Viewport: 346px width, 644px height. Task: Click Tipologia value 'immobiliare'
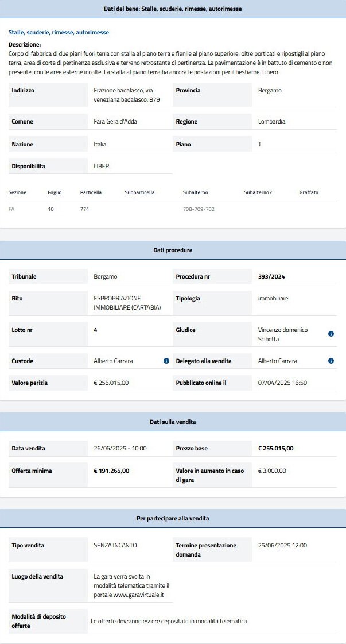pyautogui.click(x=273, y=298)
